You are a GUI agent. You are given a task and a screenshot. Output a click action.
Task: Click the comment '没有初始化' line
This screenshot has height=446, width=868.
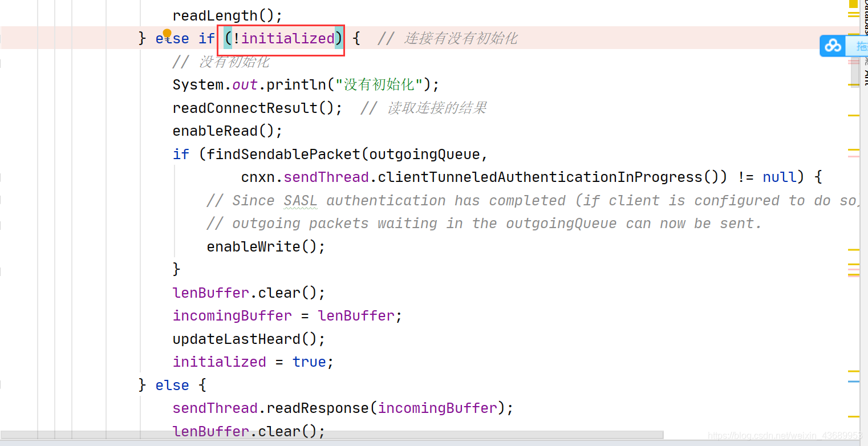click(x=221, y=62)
